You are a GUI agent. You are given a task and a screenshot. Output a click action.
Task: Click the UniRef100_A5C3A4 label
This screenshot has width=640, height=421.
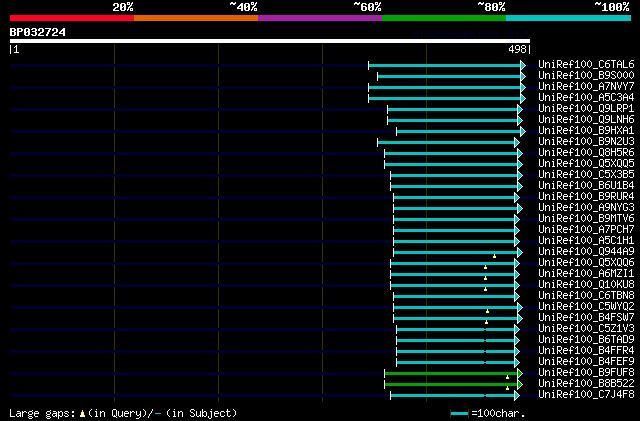point(586,98)
